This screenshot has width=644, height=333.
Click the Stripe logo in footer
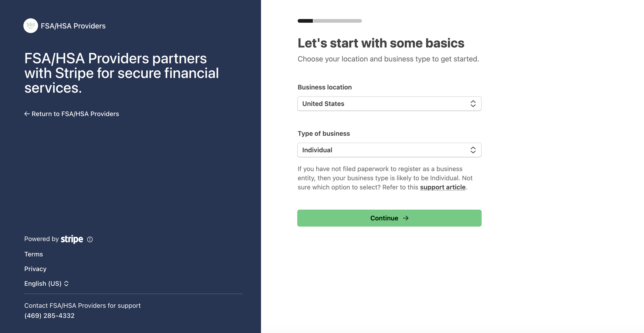click(x=72, y=239)
